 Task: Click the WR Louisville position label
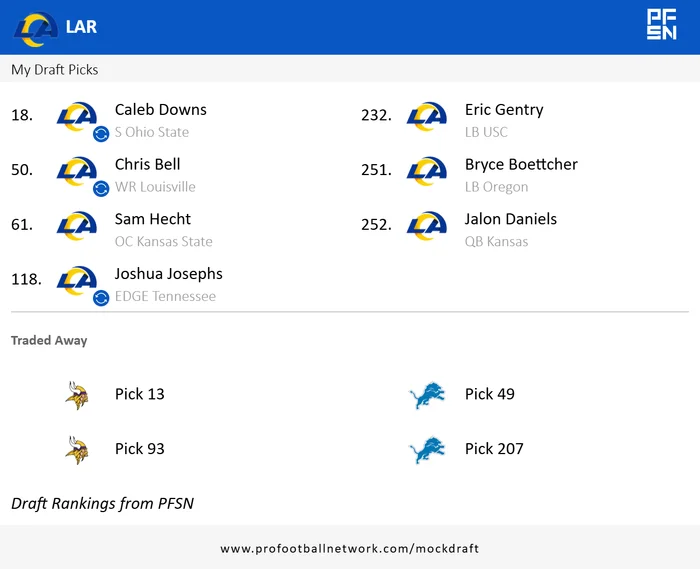coord(155,187)
